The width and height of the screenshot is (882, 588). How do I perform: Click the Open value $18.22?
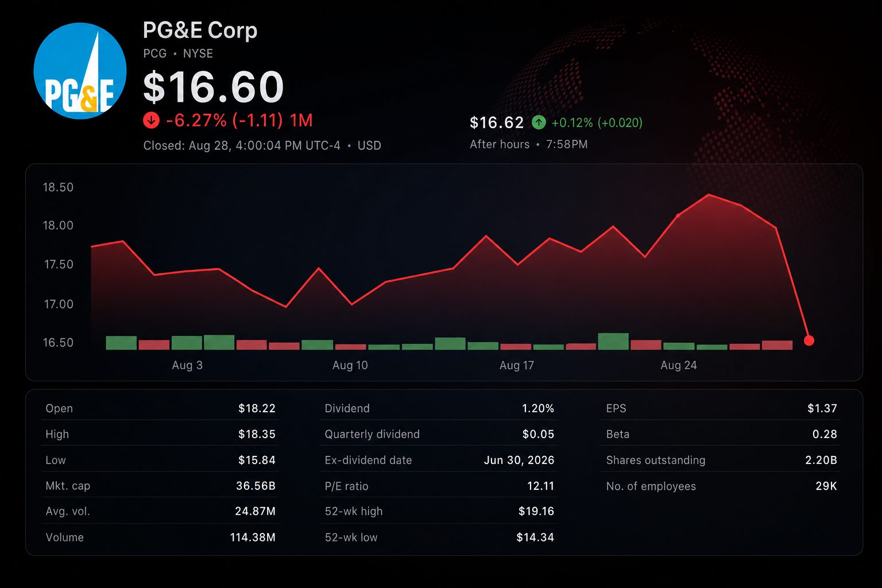click(257, 408)
